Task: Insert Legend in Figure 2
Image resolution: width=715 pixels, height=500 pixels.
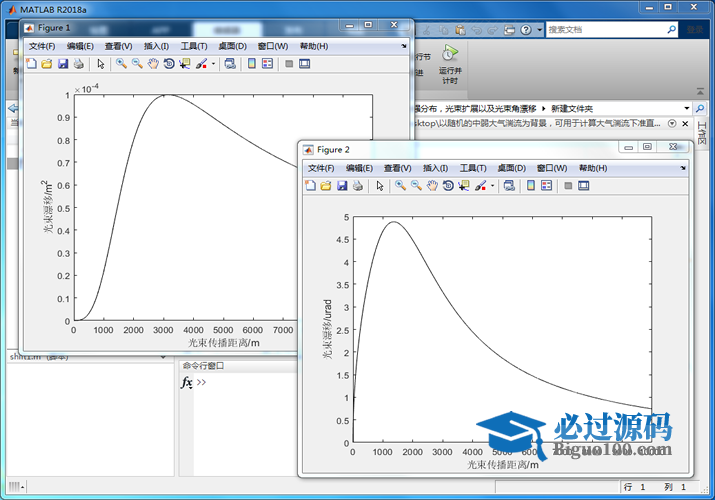Action: pos(547,186)
